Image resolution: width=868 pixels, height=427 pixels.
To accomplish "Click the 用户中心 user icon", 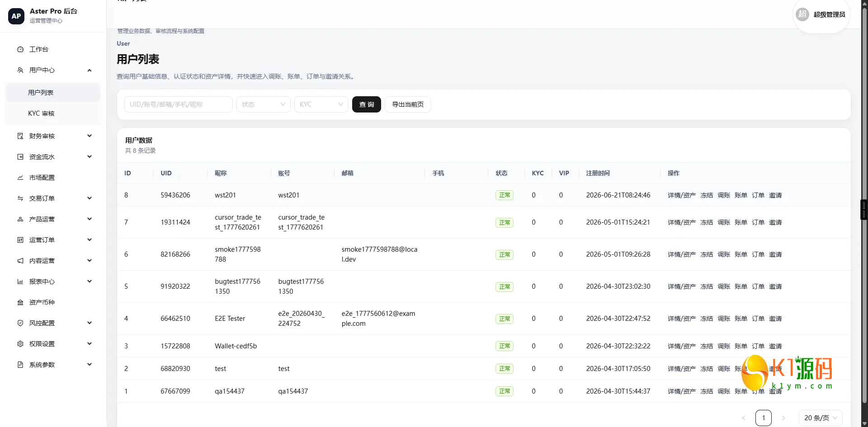I will [x=20, y=70].
